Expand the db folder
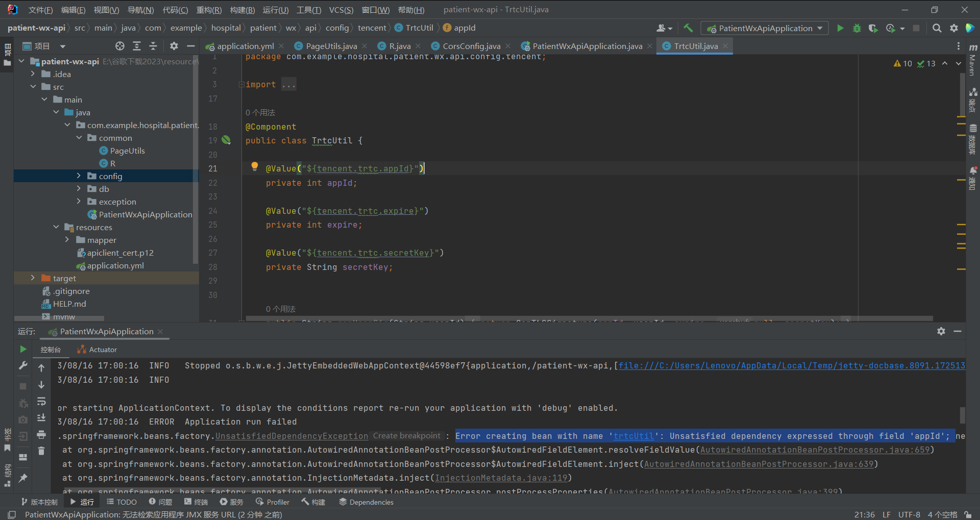The height and width of the screenshot is (520, 980). point(79,188)
